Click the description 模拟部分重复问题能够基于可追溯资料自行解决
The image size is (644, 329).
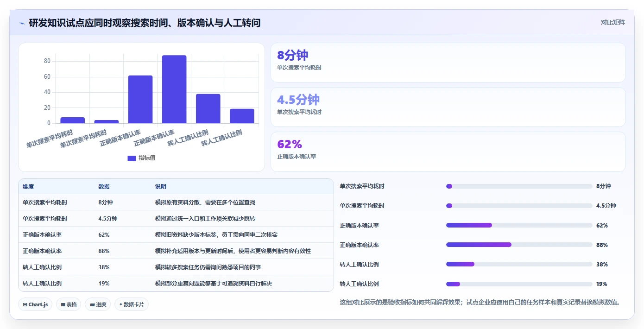point(213,284)
